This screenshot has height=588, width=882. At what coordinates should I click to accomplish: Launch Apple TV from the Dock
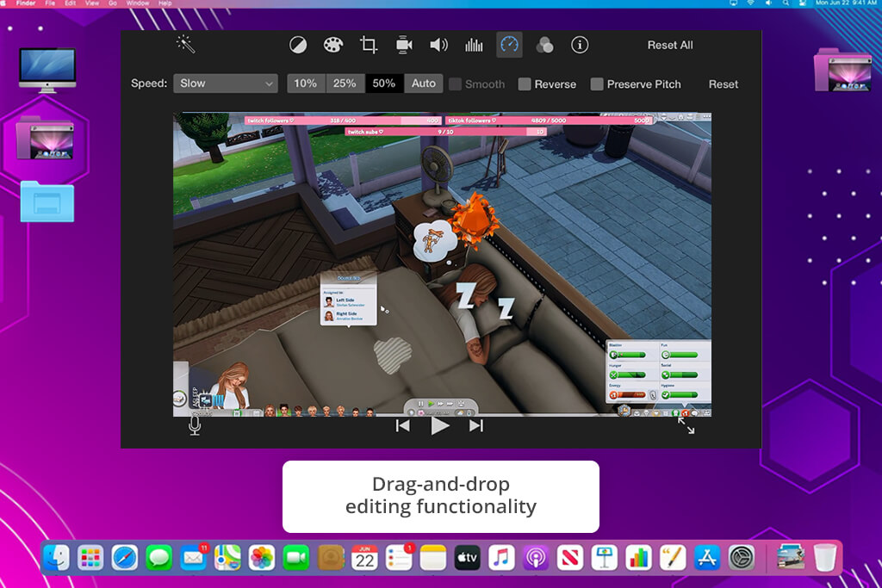(x=468, y=558)
